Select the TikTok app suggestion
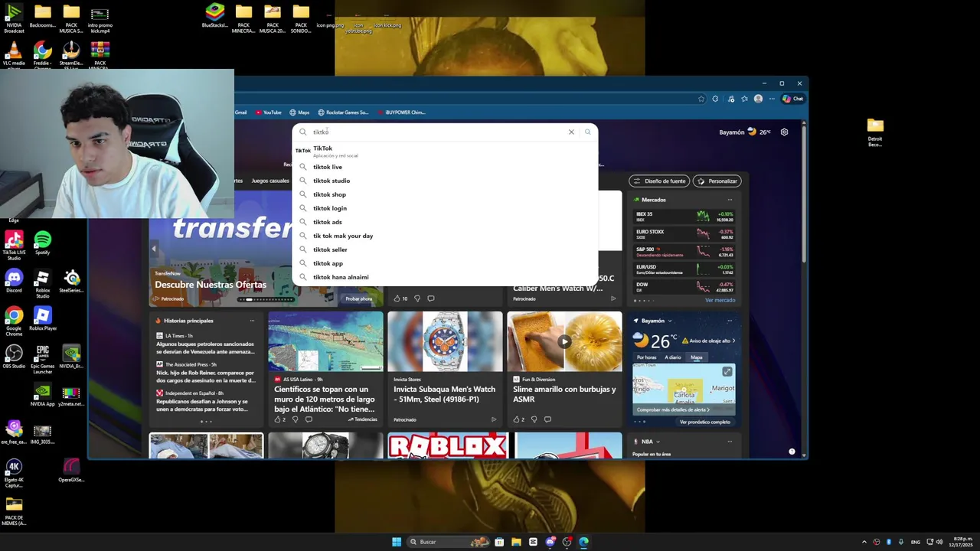The height and width of the screenshot is (551, 980). [445, 151]
